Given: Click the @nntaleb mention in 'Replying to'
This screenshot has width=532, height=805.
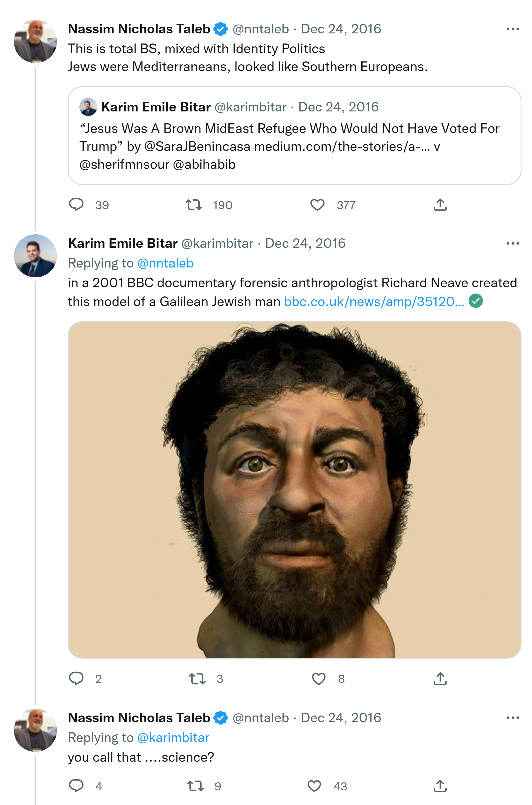Looking at the screenshot, I should point(165,263).
